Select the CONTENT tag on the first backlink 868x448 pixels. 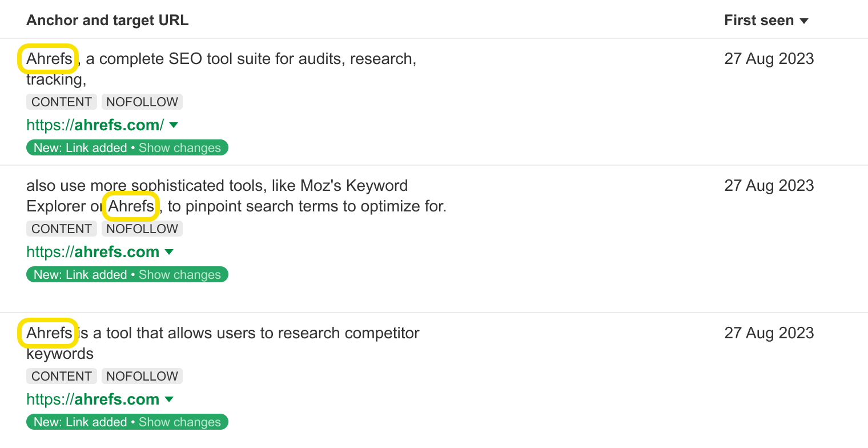pyautogui.click(x=61, y=102)
